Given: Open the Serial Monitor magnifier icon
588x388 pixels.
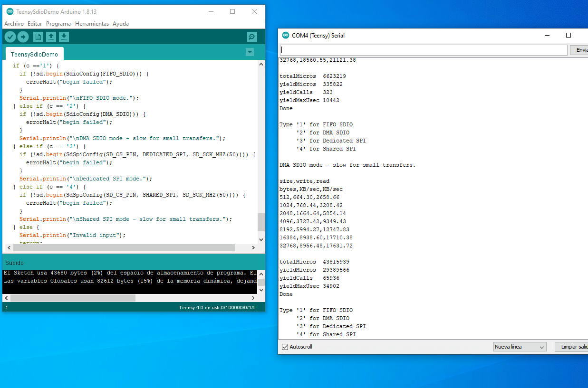Looking at the screenshot, I should point(252,37).
